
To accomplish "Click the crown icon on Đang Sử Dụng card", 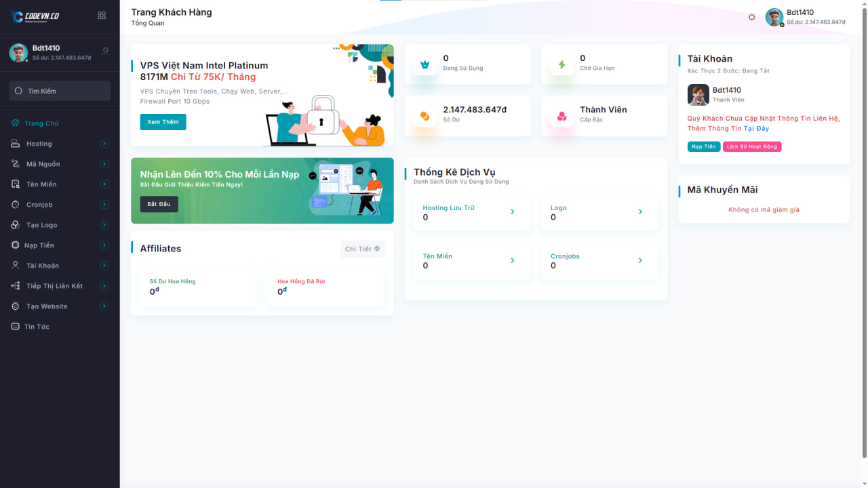I will [x=425, y=64].
